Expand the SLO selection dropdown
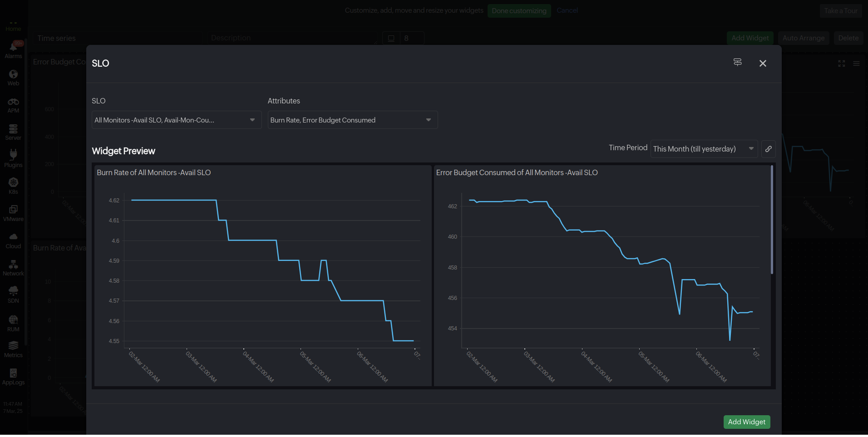Viewport: 868px width, 437px height. pyautogui.click(x=176, y=120)
